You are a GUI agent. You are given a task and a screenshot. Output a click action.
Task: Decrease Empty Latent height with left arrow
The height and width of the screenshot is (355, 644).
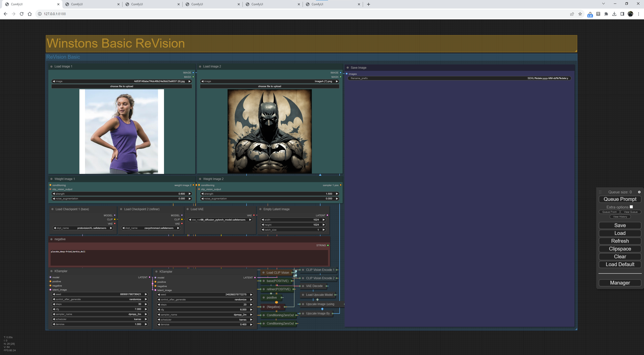coord(263,225)
